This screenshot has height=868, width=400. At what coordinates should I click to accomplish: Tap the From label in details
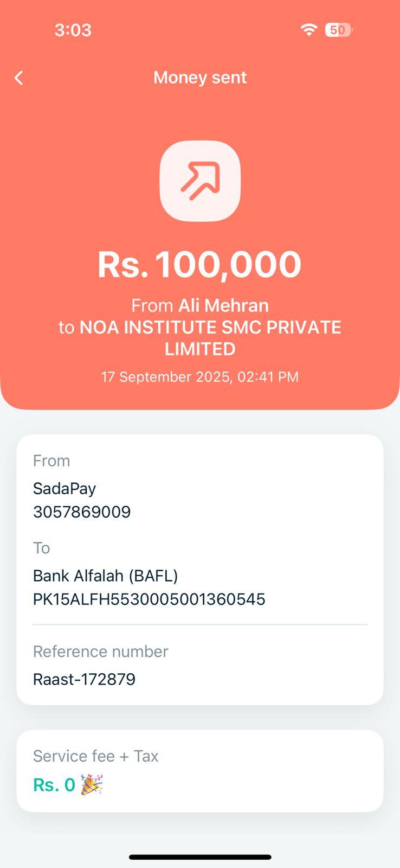pyautogui.click(x=51, y=461)
